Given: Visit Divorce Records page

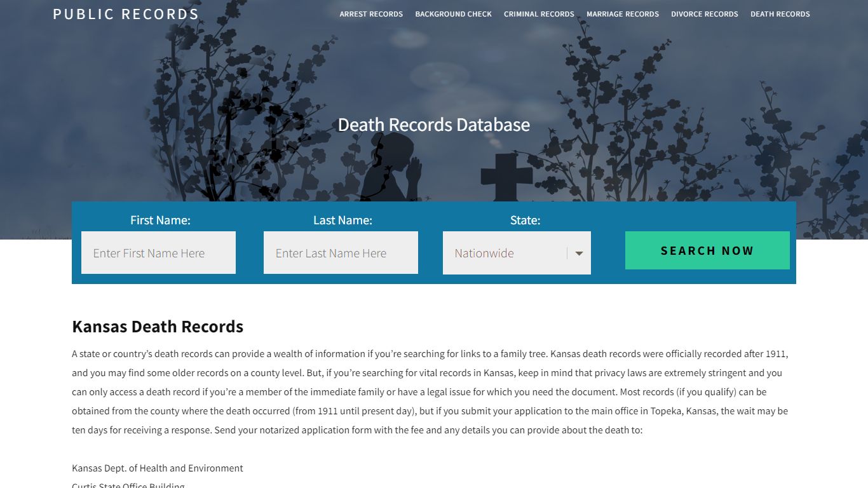Looking at the screenshot, I should pyautogui.click(x=705, y=14).
